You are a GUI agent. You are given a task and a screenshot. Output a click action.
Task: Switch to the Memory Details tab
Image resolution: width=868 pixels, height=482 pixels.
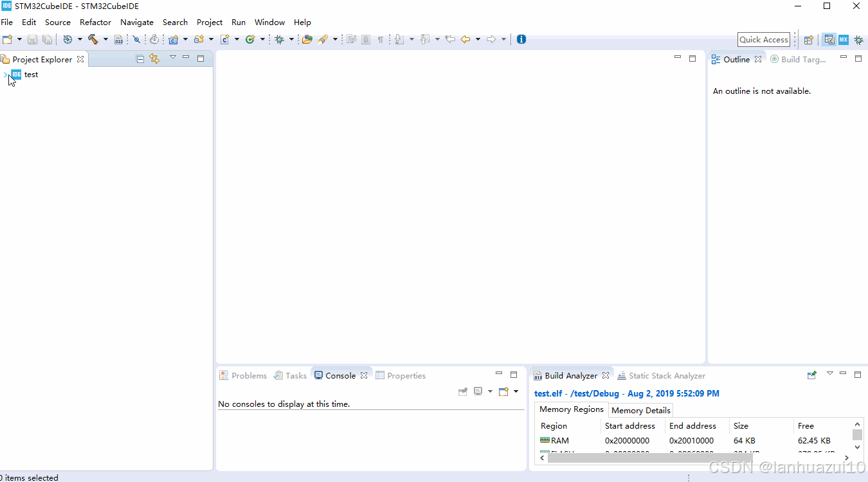641,410
